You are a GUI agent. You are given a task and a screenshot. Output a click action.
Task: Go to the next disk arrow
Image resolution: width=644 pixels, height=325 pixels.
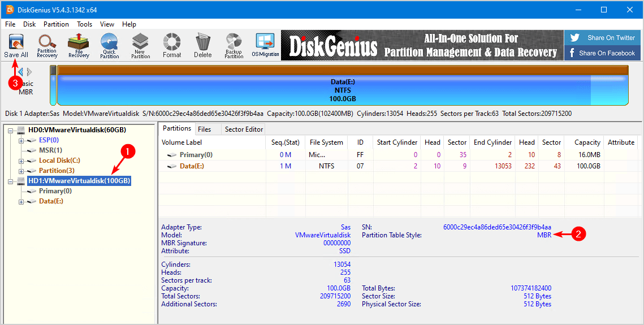pyautogui.click(x=29, y=72)
